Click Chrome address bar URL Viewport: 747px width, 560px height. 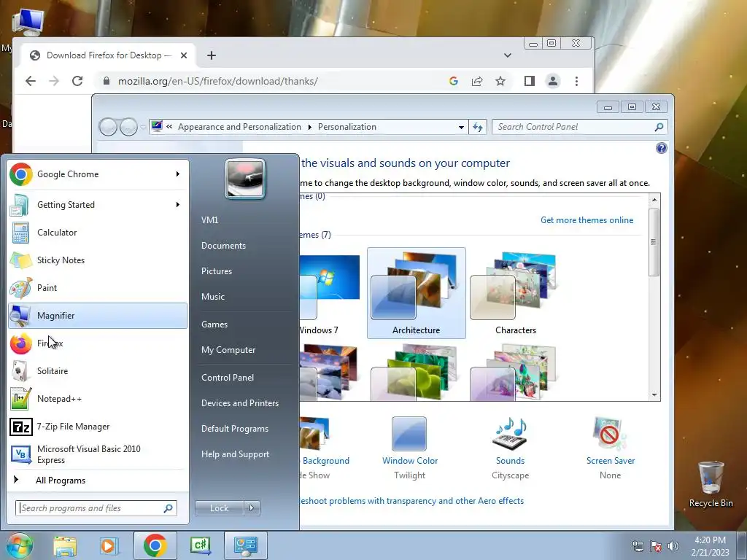(x=217, y=81)
